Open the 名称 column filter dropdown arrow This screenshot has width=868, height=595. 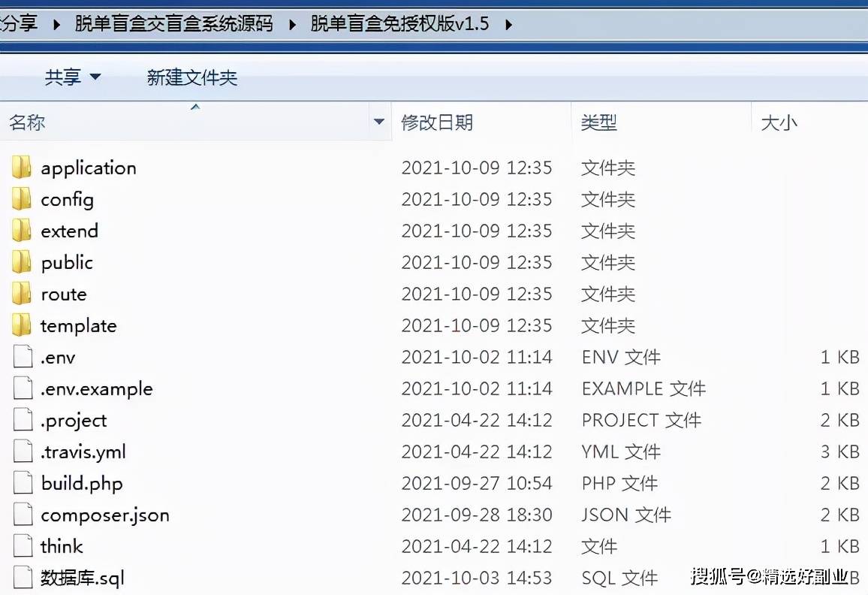point(379,122)
